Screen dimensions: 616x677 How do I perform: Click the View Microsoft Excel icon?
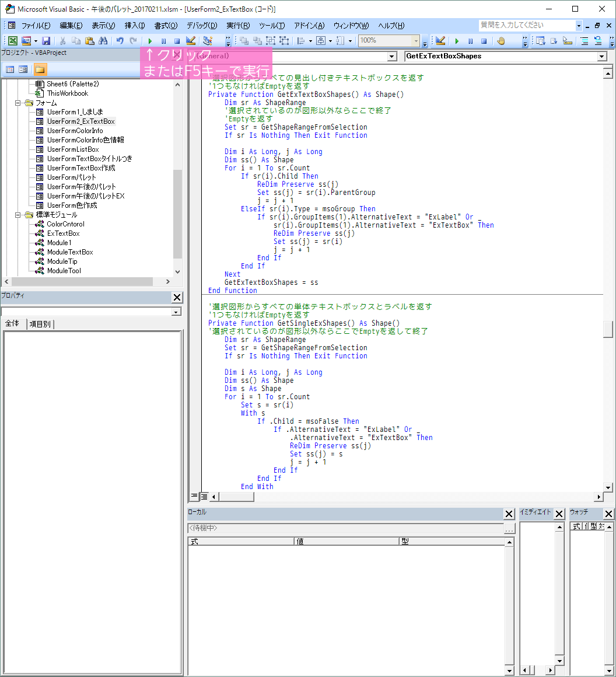pyautogui.click(x=13, y=41)
